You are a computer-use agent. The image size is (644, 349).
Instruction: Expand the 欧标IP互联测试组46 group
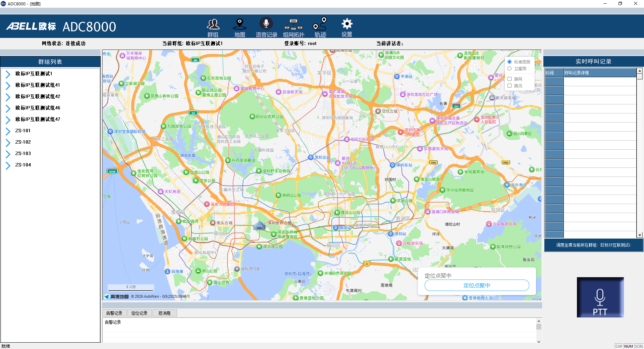[8, 108]
